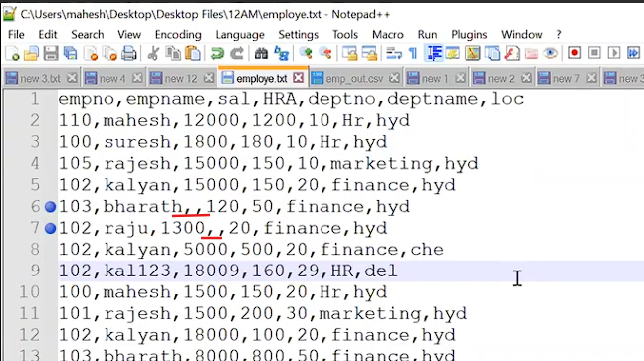
Task: Switch to the emp_out.csv tab
Action: [355, 78]
